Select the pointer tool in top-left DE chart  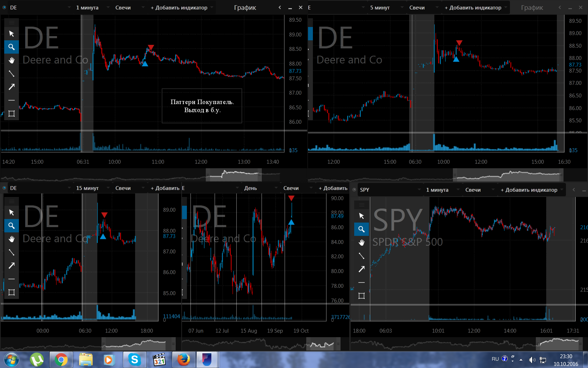click(12, 34)
